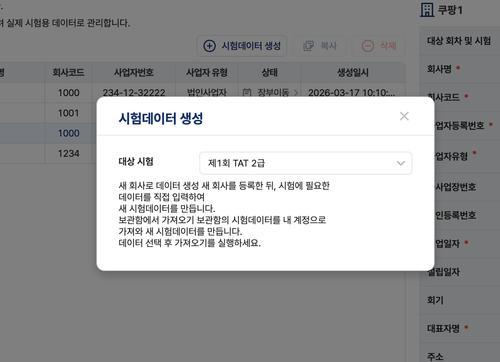Click the 복사 button

tap(319, 46)
